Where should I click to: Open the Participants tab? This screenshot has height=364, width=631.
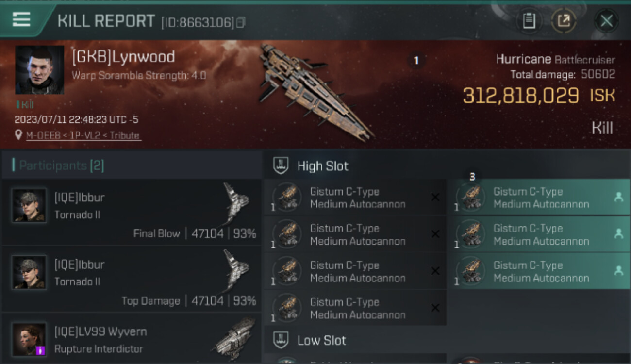62,165
